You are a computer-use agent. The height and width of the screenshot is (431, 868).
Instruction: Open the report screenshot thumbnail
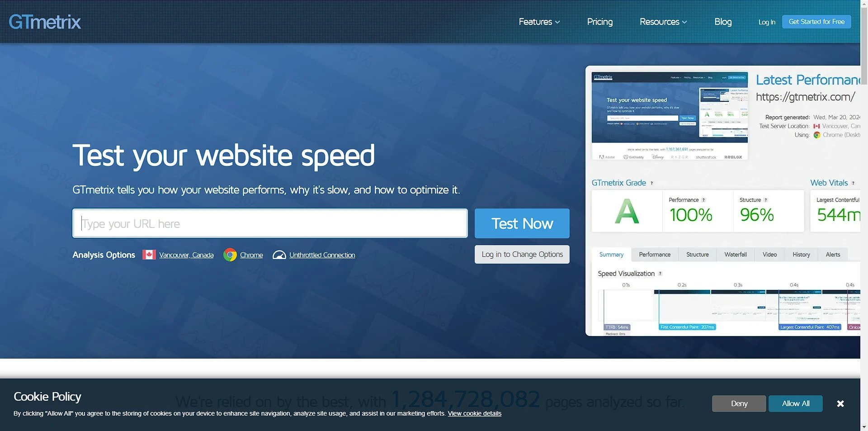(x=670, y=116)
